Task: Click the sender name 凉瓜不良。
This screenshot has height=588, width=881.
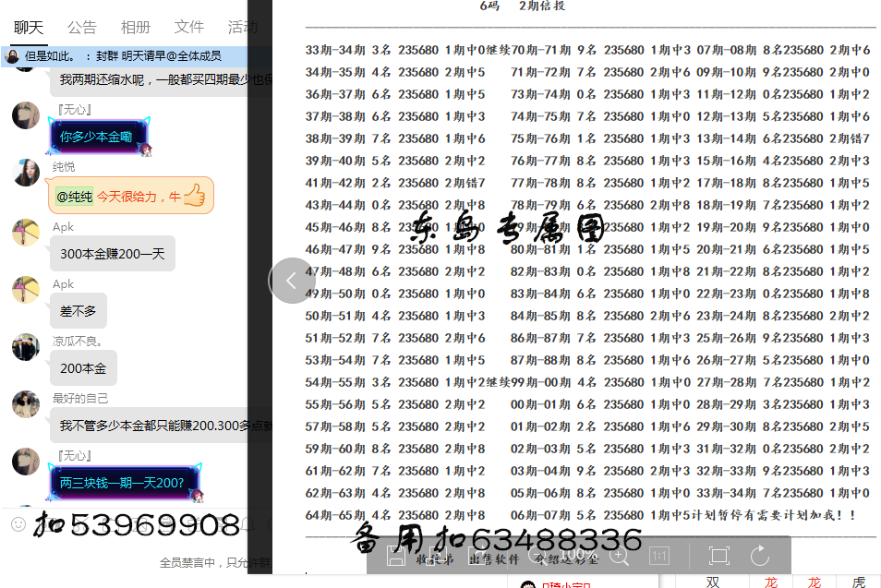Action: tap(77, 341)
